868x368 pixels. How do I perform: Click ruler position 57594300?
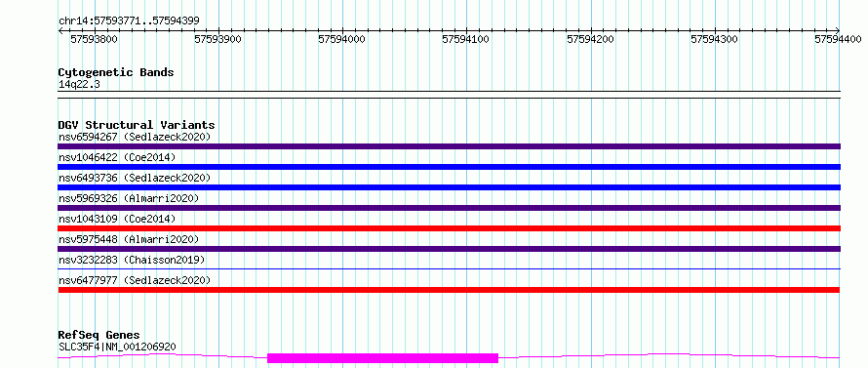click(x=715, y=39)
